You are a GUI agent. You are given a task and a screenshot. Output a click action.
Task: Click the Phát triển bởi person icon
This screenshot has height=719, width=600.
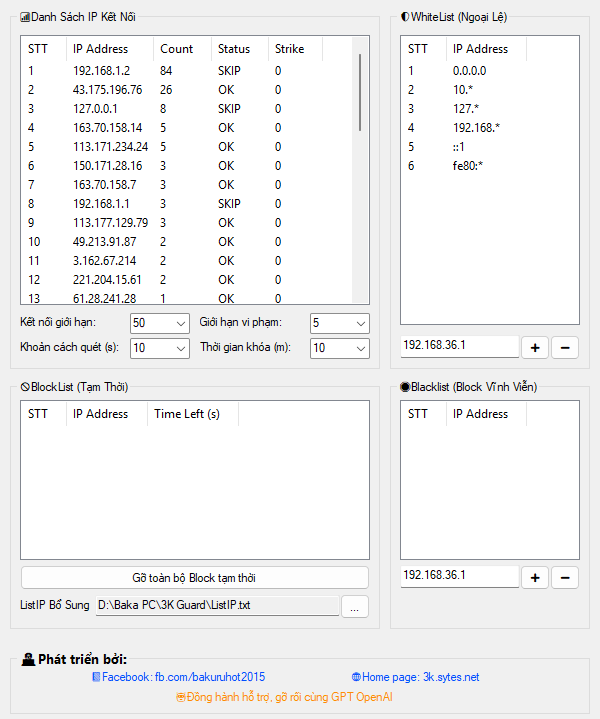[28, 659]
